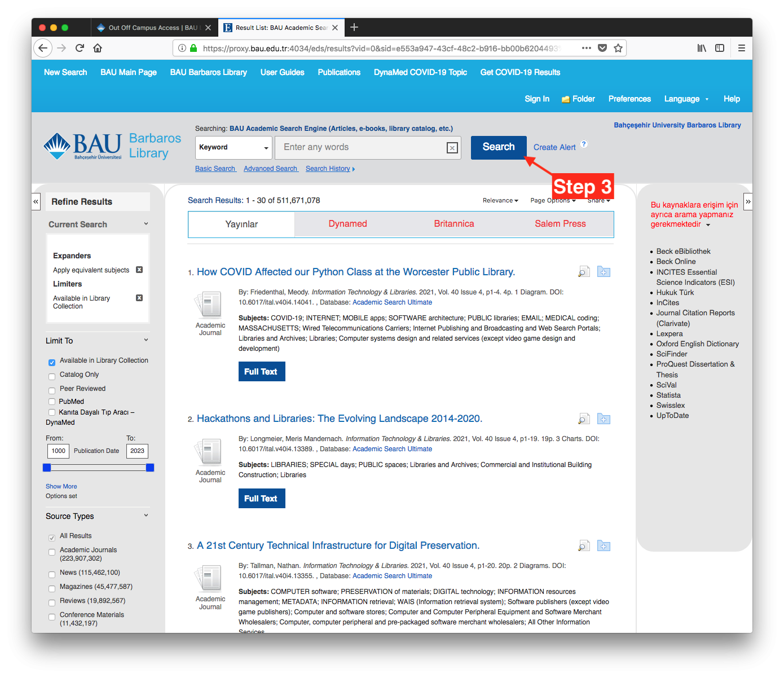This screenshot has width=784, height=678.
Task: Add the How COVID Affected article to folder
Action: pos(604,272)
